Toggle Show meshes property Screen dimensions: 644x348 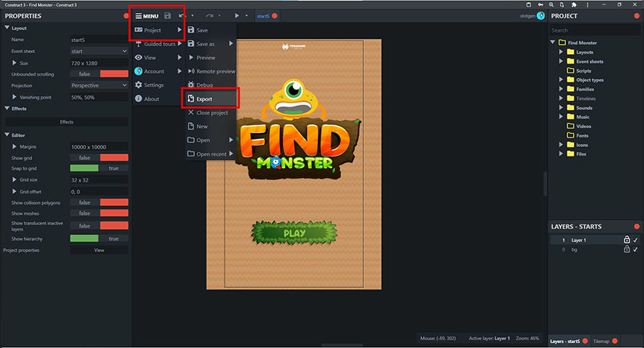pos(99,213)
